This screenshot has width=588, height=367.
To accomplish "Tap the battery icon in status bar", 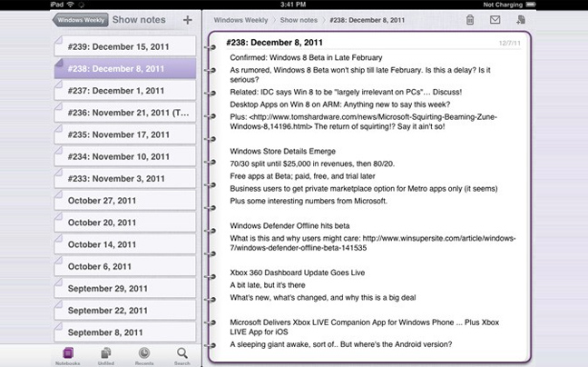I will [x=531, y=5].
